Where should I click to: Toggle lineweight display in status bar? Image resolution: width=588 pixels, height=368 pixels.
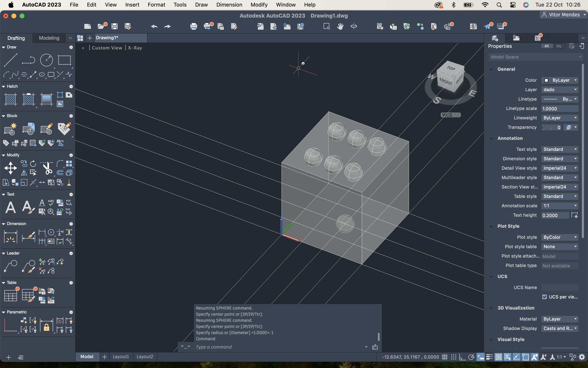pos(489,357)
